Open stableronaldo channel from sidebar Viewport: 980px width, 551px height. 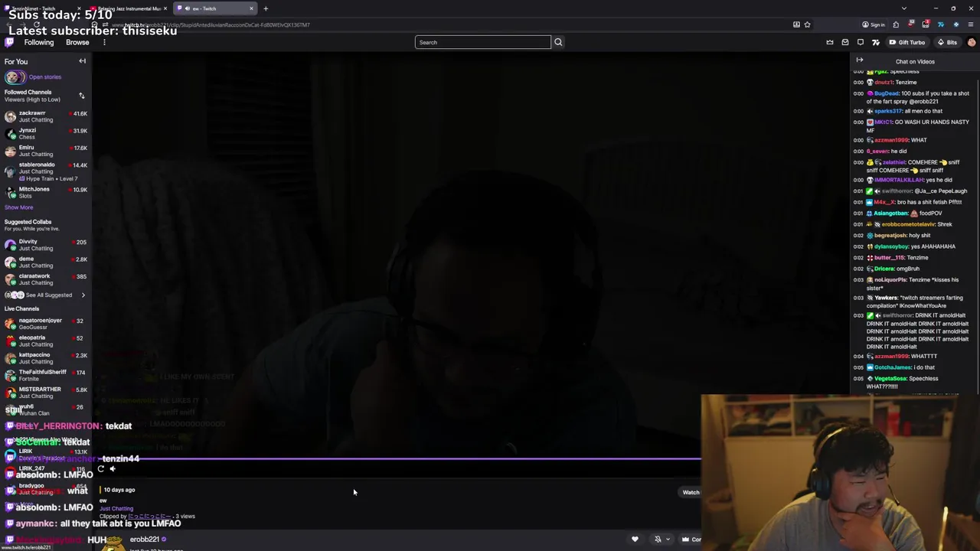(x=46, y=171)
